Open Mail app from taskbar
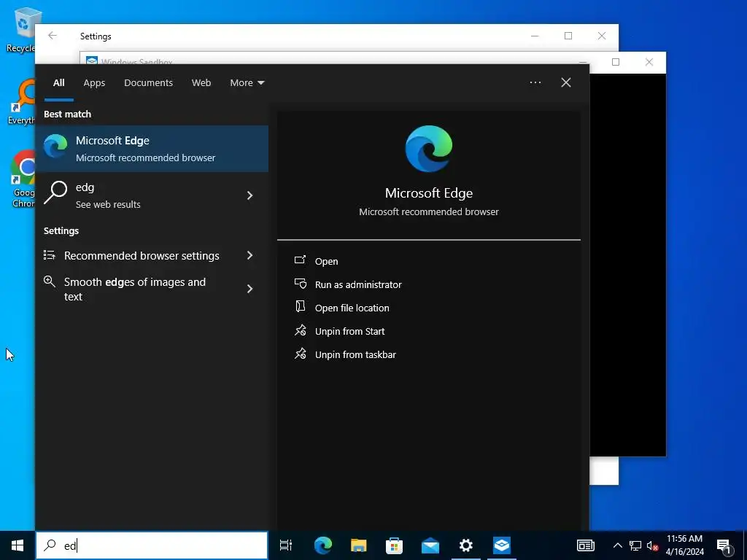Viewport: 747px width, 560px height. 430,545
